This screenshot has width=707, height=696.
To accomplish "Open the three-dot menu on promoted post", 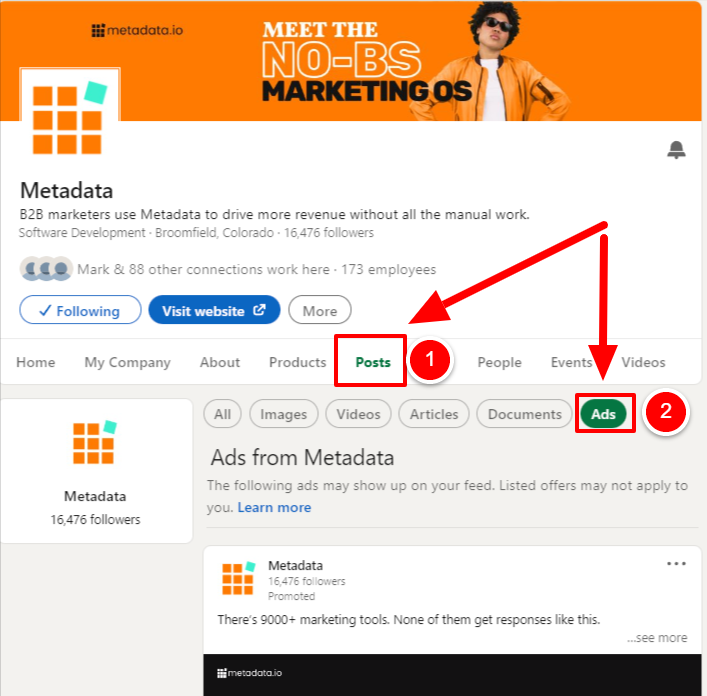I will pos(676,563).
